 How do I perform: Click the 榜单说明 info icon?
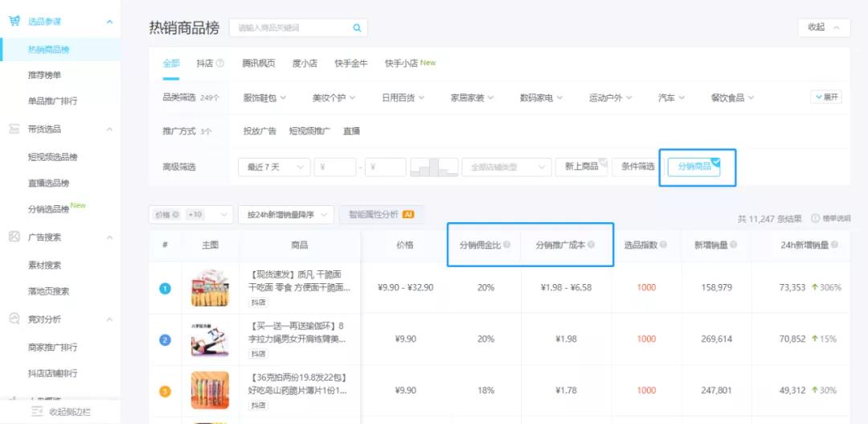pyautogui.click(x=816, y=218)
